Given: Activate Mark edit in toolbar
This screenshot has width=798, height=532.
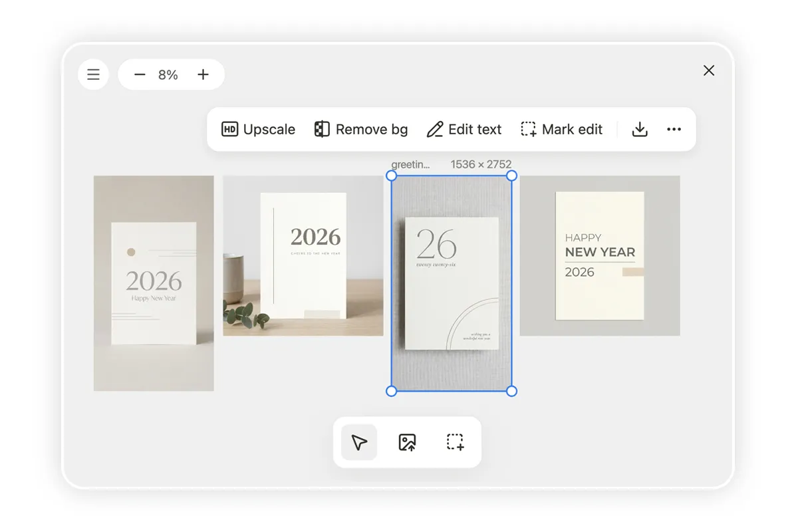Looking at the screenshot, I should pos(561,129).
